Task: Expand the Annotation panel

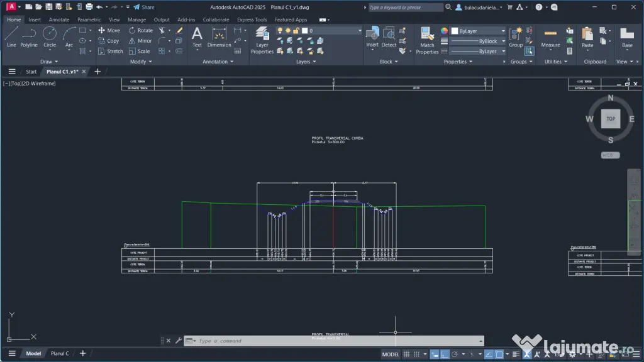Action: coord(218,62)
